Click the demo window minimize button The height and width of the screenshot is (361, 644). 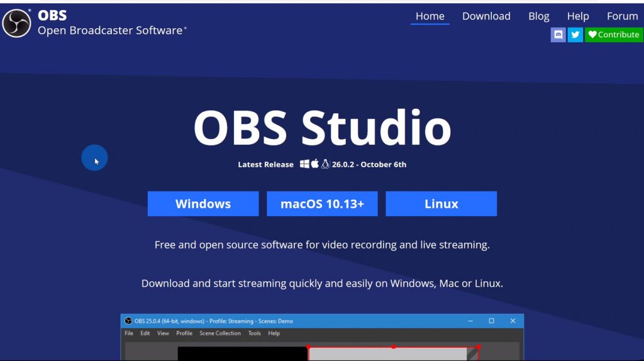coord(470,321)
